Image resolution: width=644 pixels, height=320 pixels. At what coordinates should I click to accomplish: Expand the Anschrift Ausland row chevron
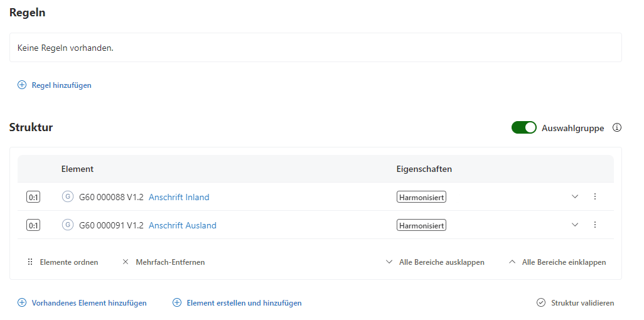pos(575,225)
